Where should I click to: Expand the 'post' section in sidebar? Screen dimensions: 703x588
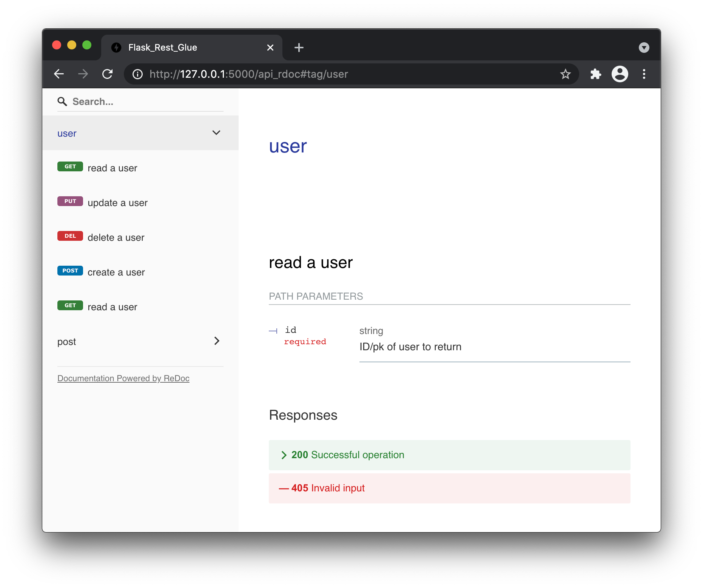coord(217,341)
